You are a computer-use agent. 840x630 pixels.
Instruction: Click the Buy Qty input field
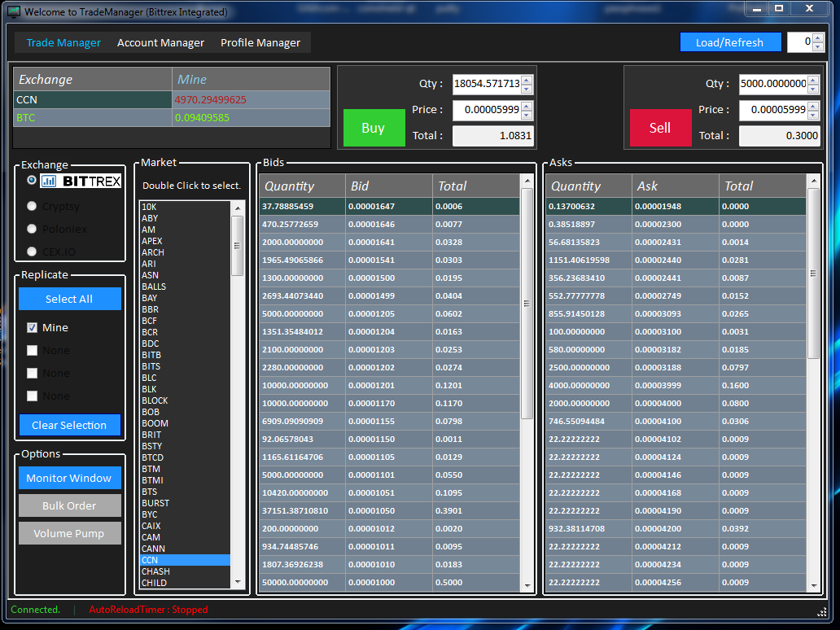[x=487, y=84]
